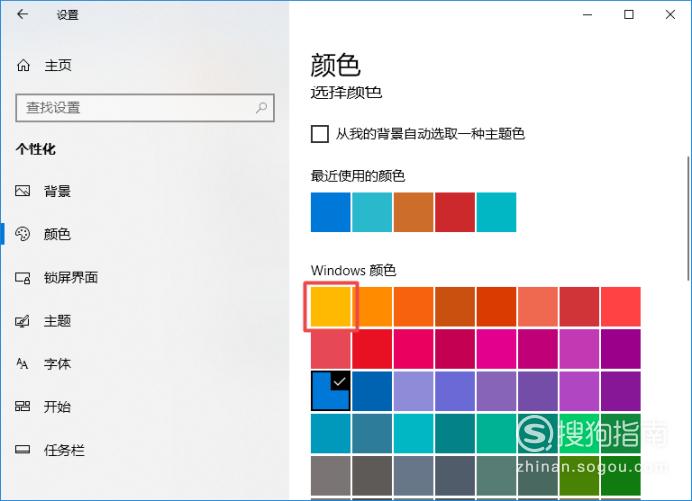Screen dimensions: 692x501
Task: Select the seventh swatch, light orchid, second Windows row
Action: click(579, 349)
